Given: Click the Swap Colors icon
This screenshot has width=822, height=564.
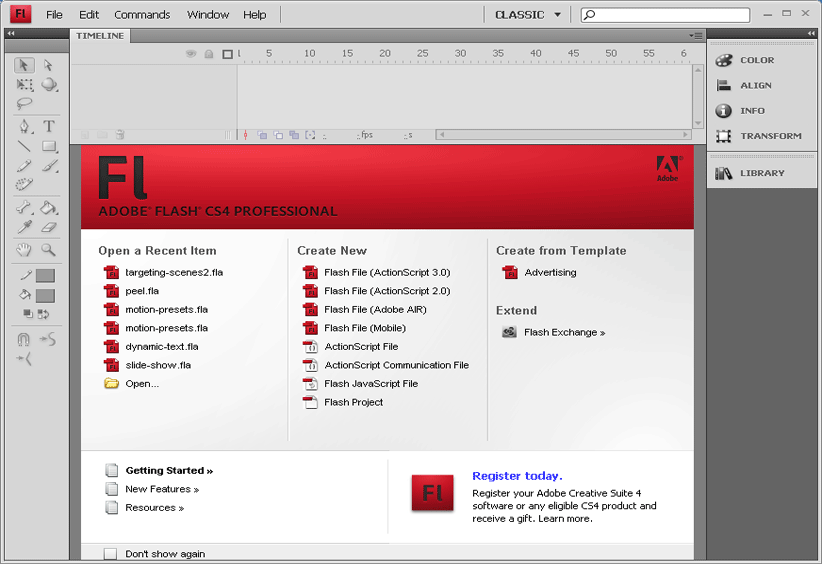Looking at the screenshot, I should pyautogui.click(x=44, y=314).
